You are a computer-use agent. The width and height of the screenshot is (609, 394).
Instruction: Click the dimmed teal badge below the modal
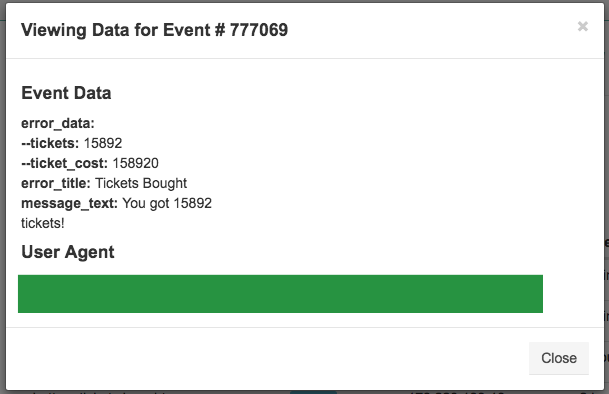313,392
